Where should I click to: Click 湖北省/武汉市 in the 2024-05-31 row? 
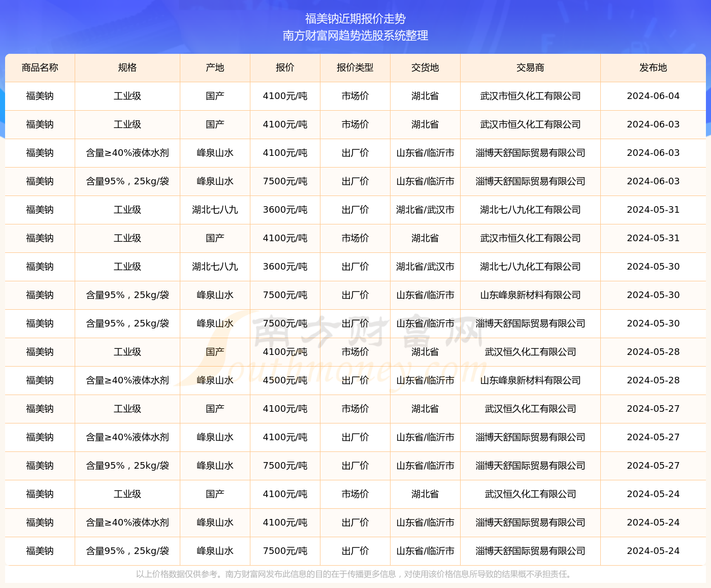point(425,210)
